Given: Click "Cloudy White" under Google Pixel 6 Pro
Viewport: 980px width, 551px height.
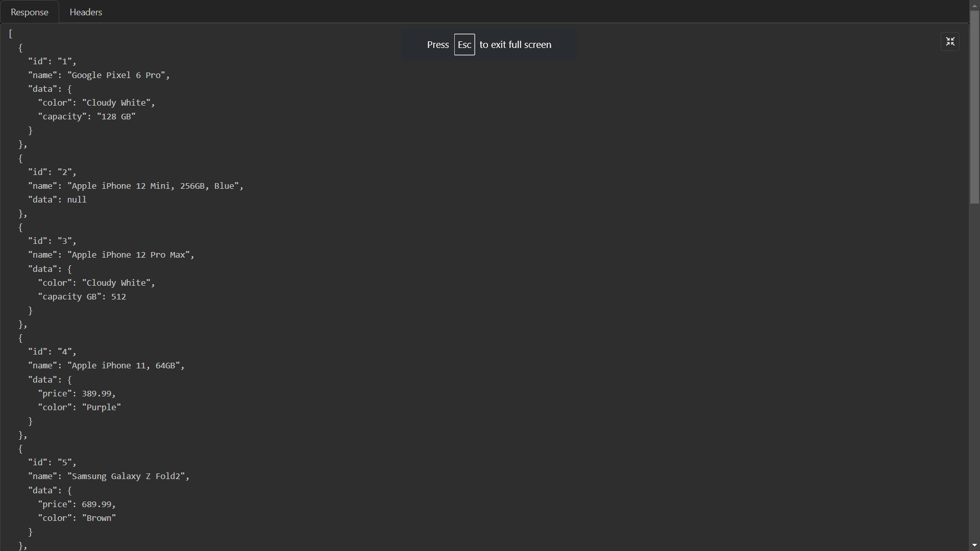Looking at the screenshot, I should point(116,103).
